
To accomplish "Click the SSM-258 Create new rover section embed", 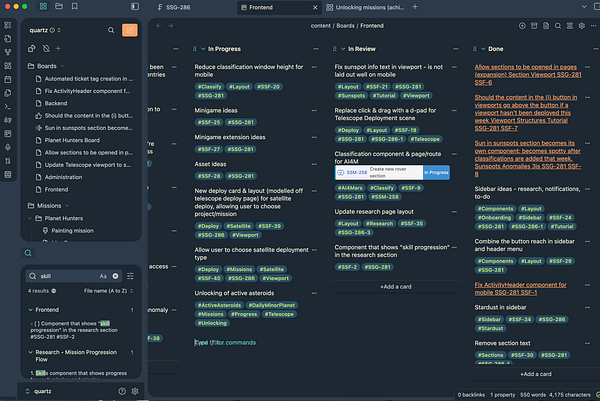I will (392, 173).
